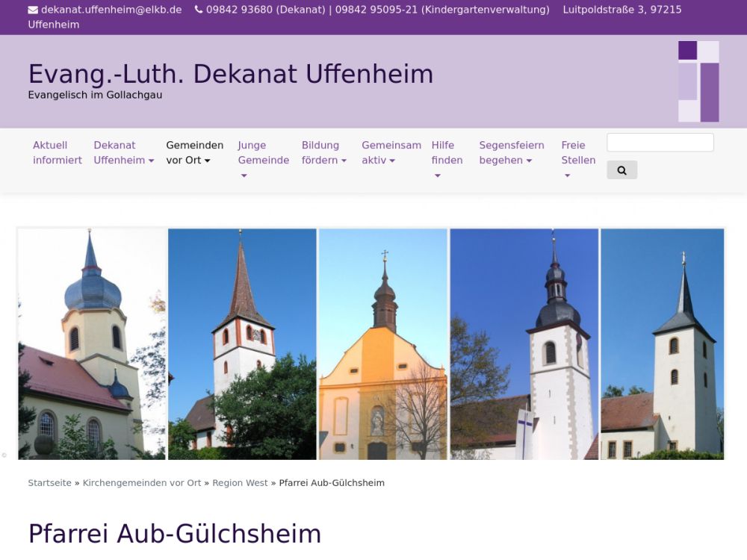Click the orange church facade photo
The image size is (747, 560).
pos(382,343)
